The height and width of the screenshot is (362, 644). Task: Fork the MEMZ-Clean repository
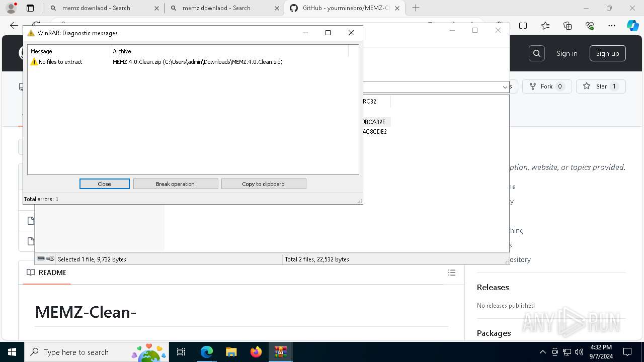(x=547, y=86)
